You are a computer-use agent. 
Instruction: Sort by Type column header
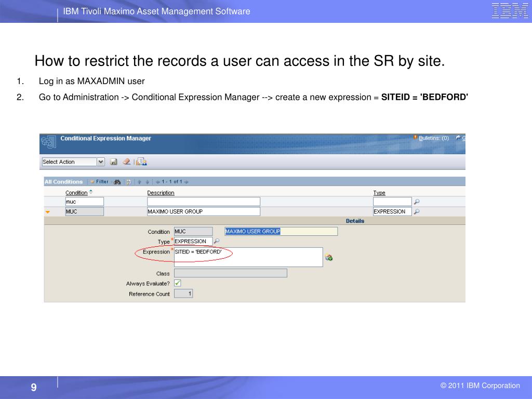pos(379,193)
